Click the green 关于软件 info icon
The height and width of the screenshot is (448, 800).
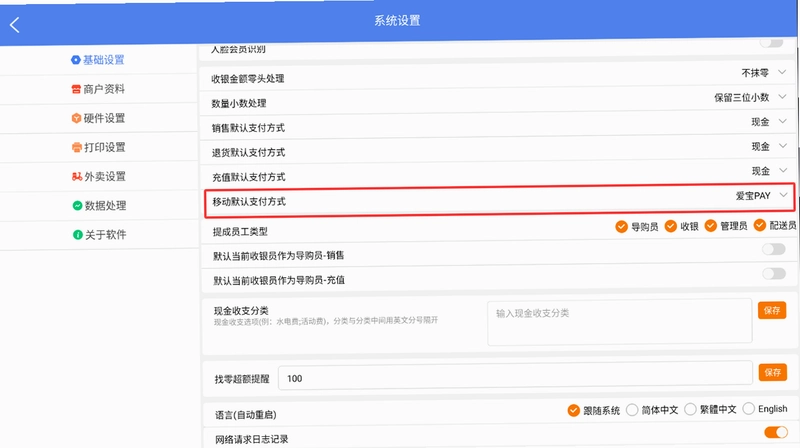click(x=78, y=235)
